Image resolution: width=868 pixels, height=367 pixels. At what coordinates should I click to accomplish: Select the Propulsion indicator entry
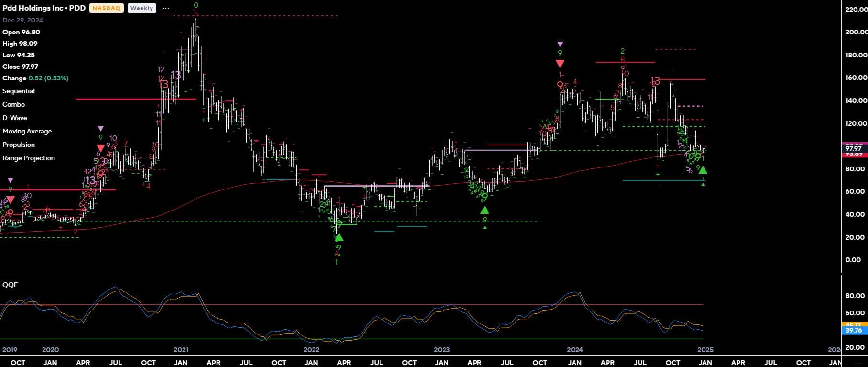(x=19, y=145)
